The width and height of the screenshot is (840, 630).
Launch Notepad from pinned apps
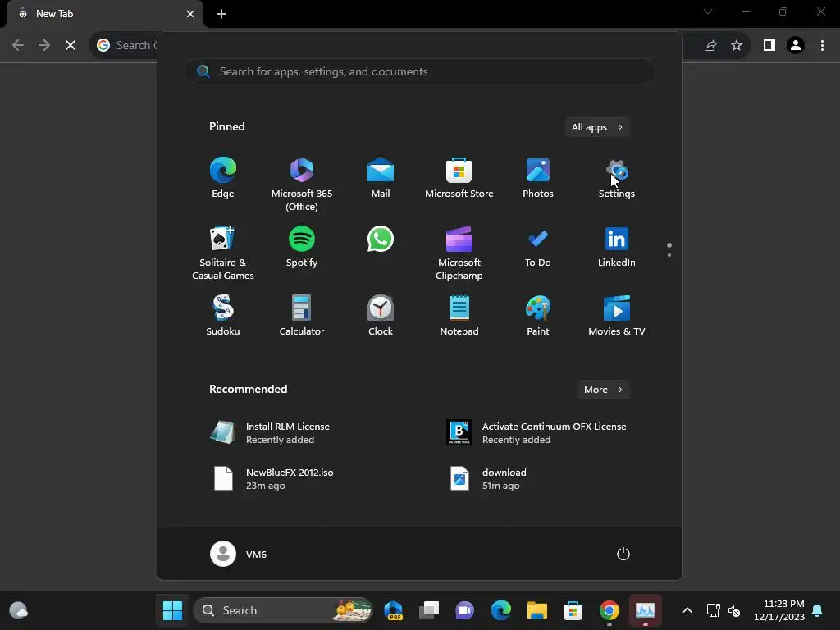pos(459,316)
